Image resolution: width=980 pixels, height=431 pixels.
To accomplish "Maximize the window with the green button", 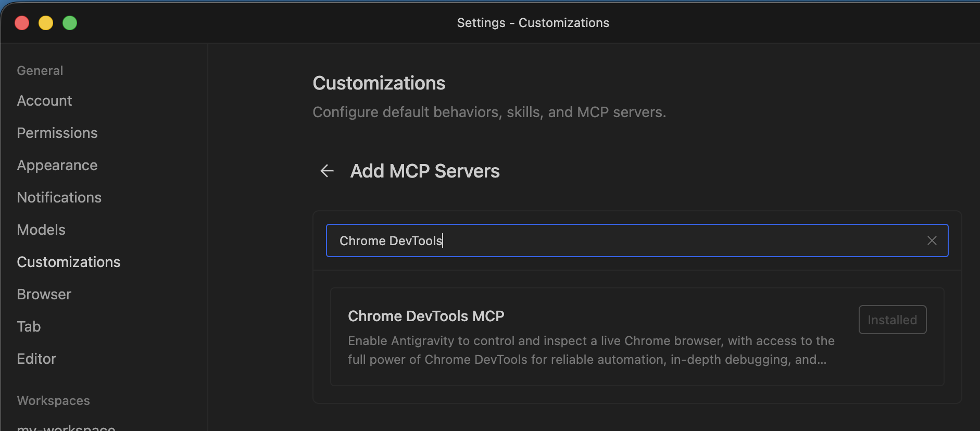I will coord(70,23).
